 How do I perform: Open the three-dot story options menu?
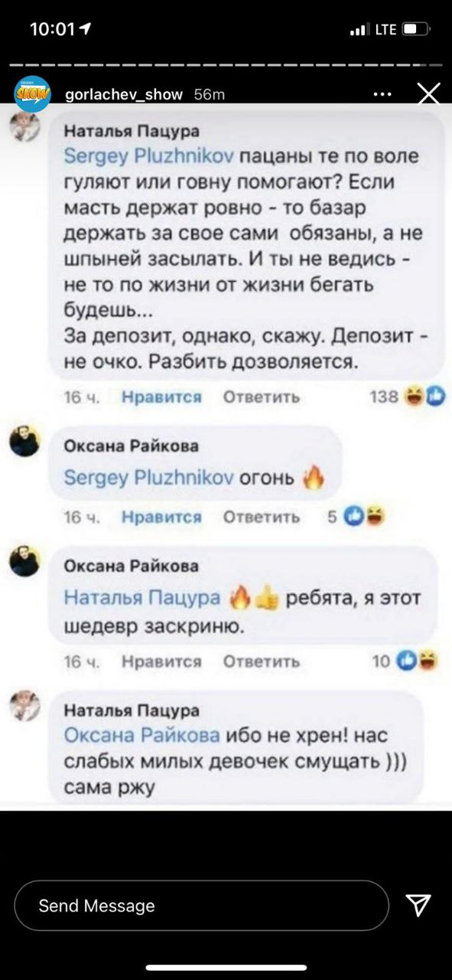(382, 95)
